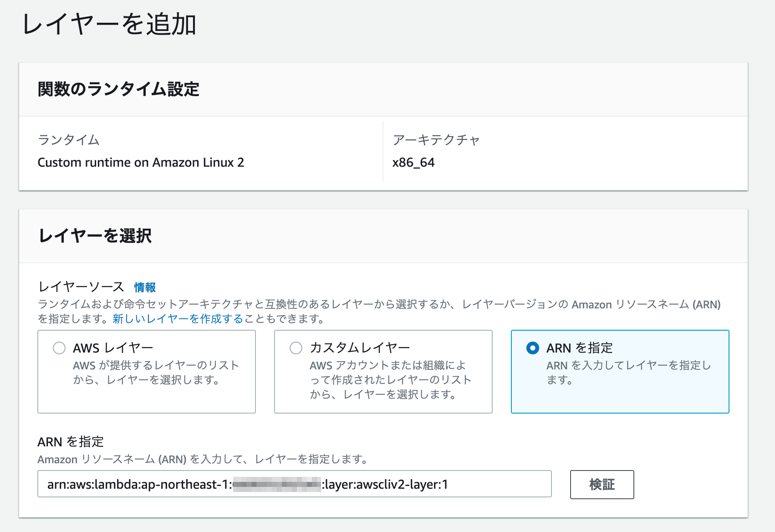Click the x86_64 architecture value
The image size is (775, 532).
(413, 162)
